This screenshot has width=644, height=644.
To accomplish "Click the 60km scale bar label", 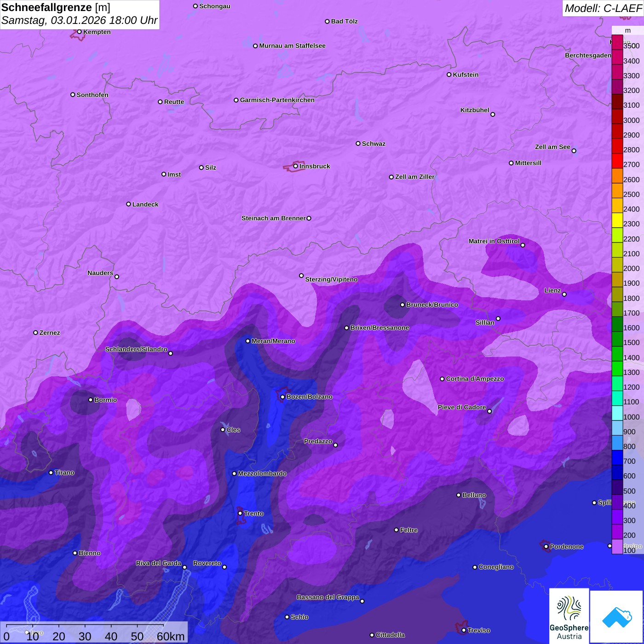I will pyautogui.click(x=171, y=637).
